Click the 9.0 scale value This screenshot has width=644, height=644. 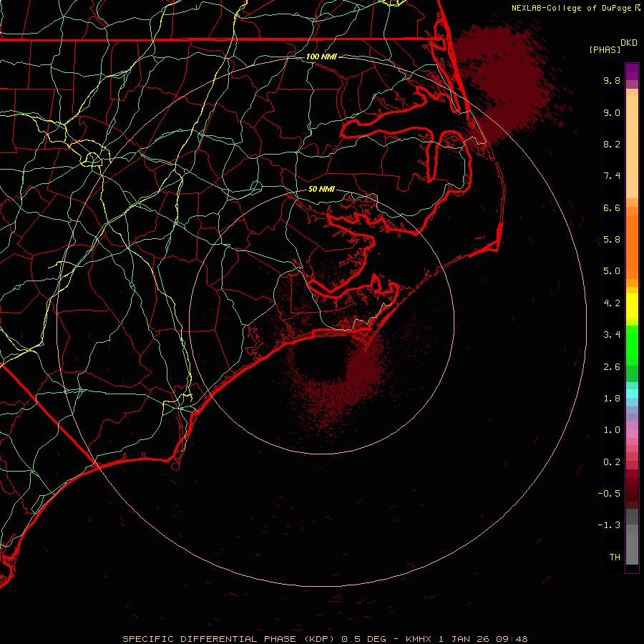(612, 112)
